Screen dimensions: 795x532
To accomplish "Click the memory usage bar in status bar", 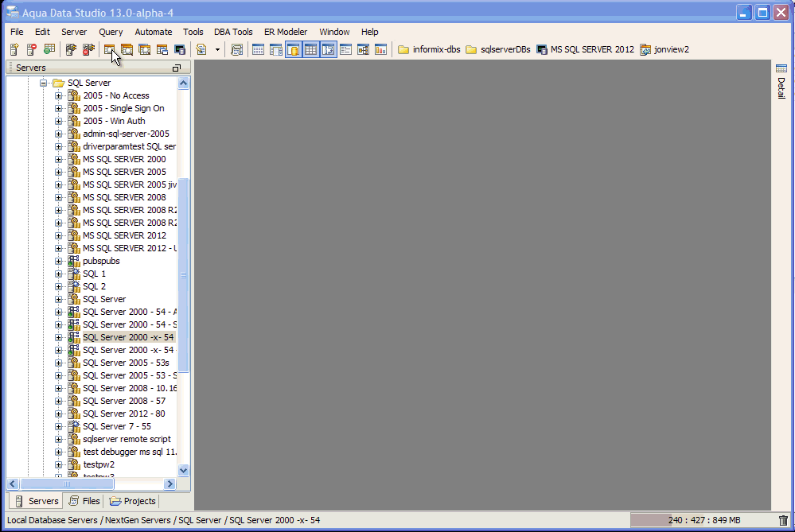I will pyautogui.click(x=703, y=520).
